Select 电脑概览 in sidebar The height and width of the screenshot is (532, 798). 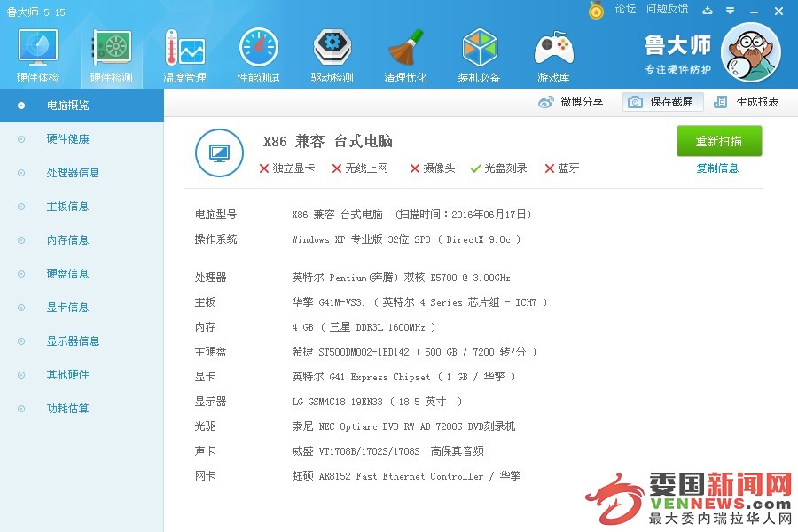82,106
